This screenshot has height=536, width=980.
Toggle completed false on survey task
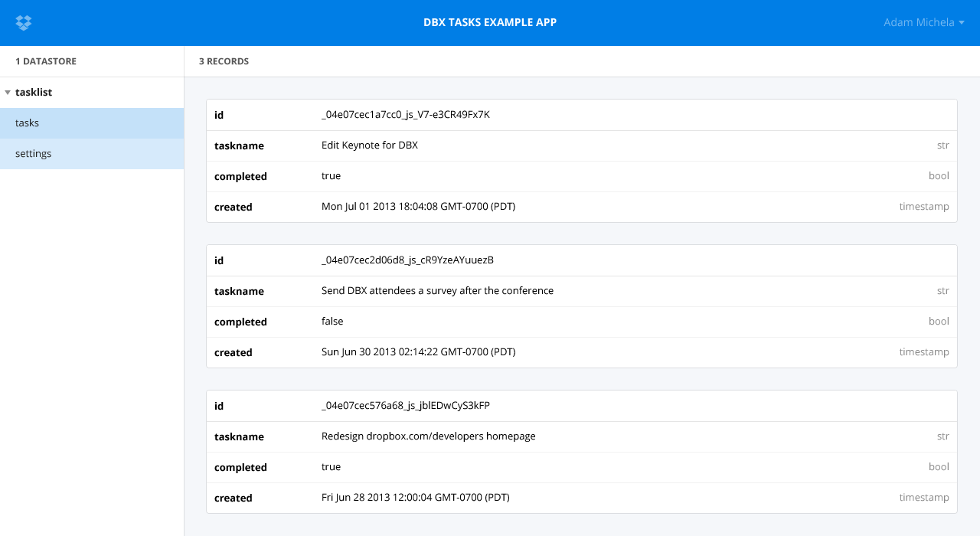tap(332, 321)
